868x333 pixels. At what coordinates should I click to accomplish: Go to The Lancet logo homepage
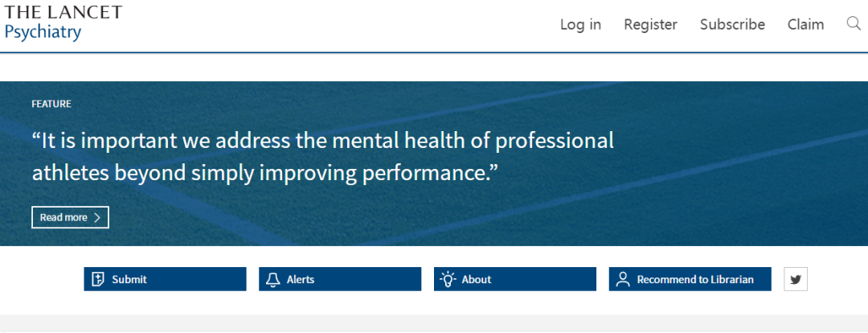tap(63, 12)
